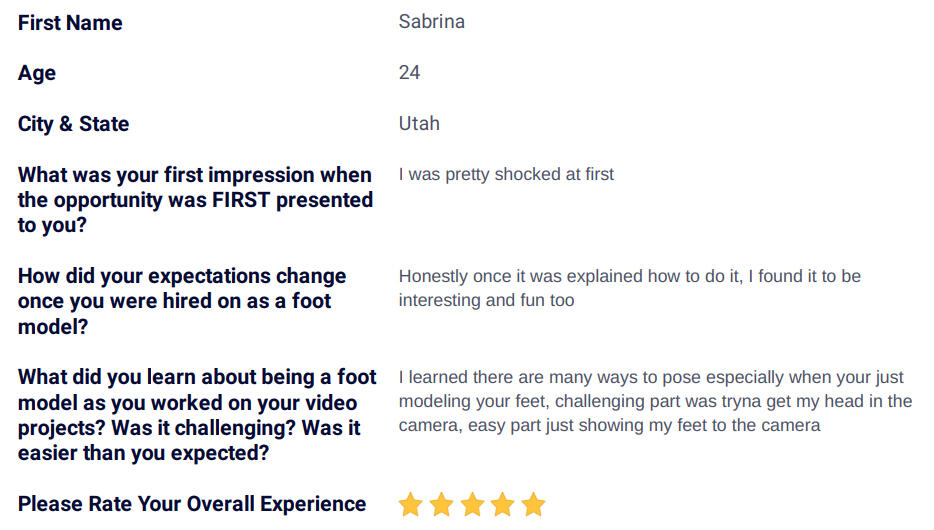The height and width of the screenshot is (530, 934).
Task: Click the name value Sabrina
Action: (x=432, y=21)
